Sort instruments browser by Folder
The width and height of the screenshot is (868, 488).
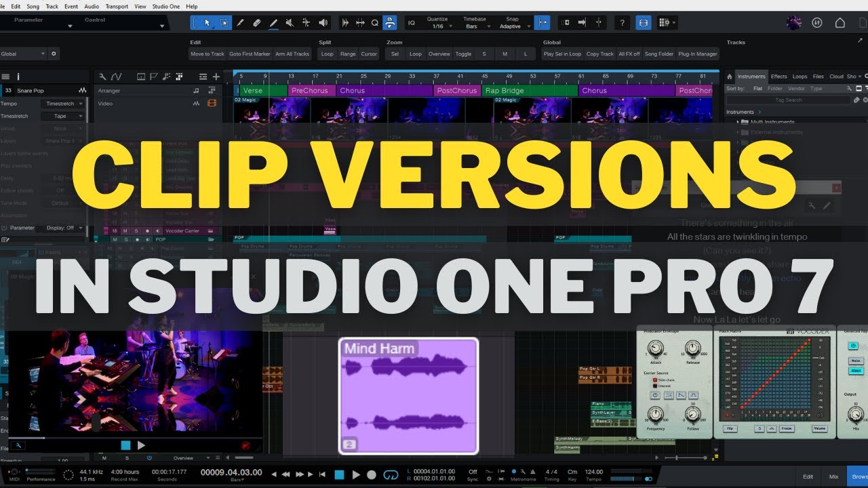pos(775,88)
